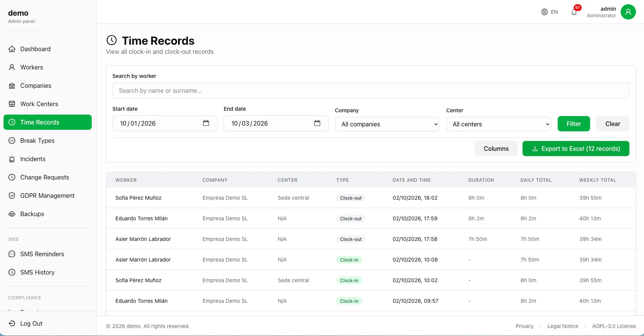
Task: Click the SMS Reminders chat icon
Action: [x=12, y=254]
